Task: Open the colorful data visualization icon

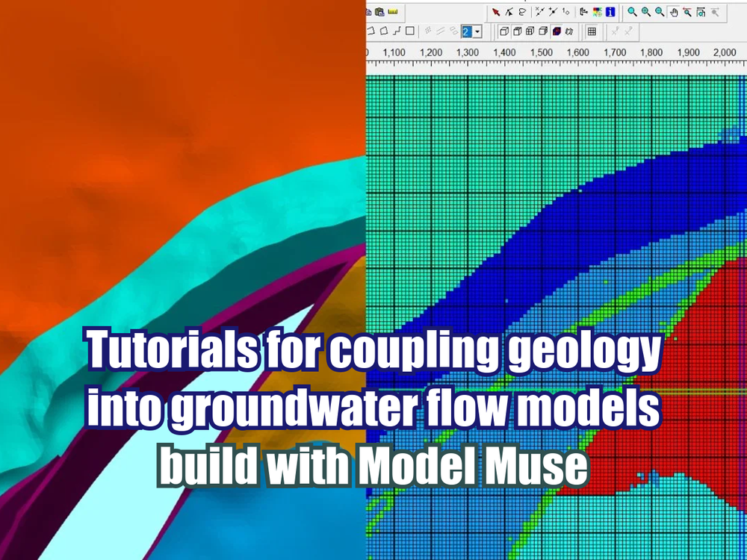Action: pos(597,12)
